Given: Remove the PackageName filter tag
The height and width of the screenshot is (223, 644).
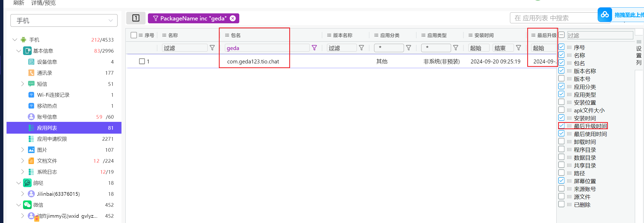Looking at the screenshot, I should (x=232, y=18).
